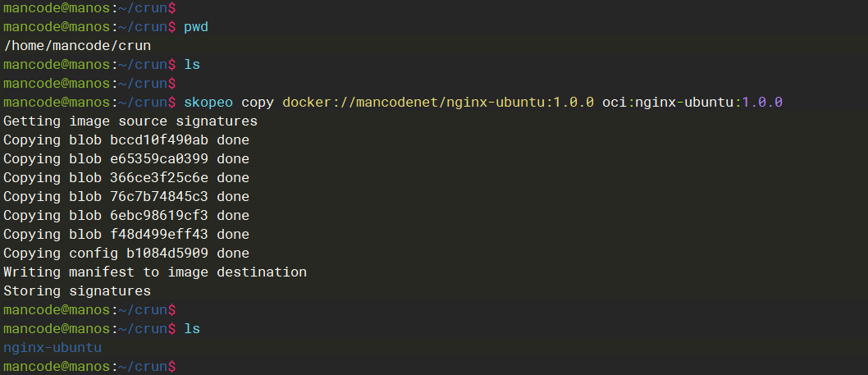Click the docker://mancodenet/nginx-ubuntu:1.0.0 source argument
The image size is (868, 375).
tap(438, 103)
